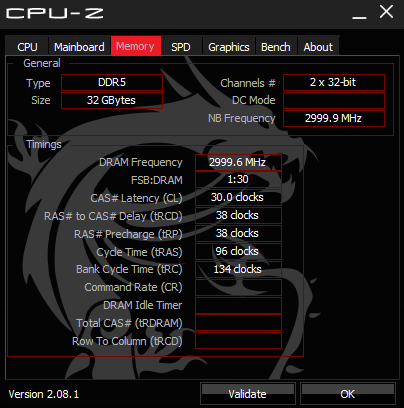Minimize the CPU-Z window
Image resolution: width=404 pixels, height=408 pixels.
pos(359,13)
